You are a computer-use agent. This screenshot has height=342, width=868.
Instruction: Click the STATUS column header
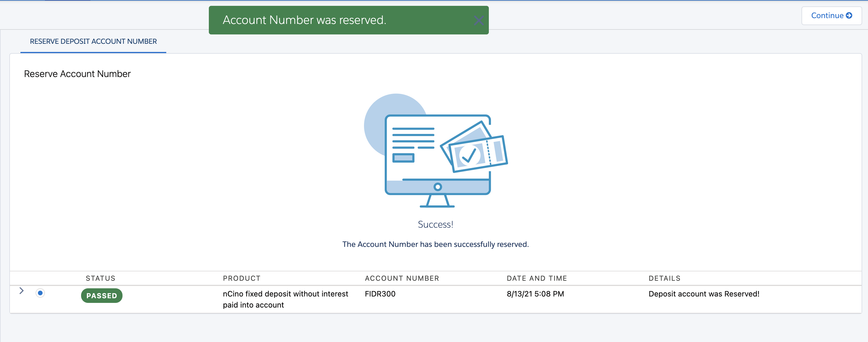[100, 278]
